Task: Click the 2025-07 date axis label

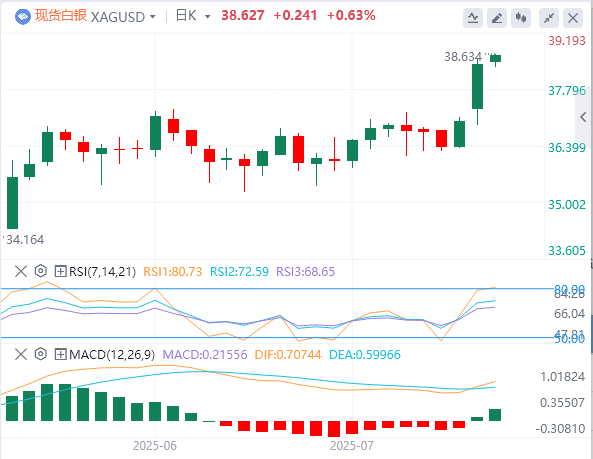Action: click(x=352, y=446)
